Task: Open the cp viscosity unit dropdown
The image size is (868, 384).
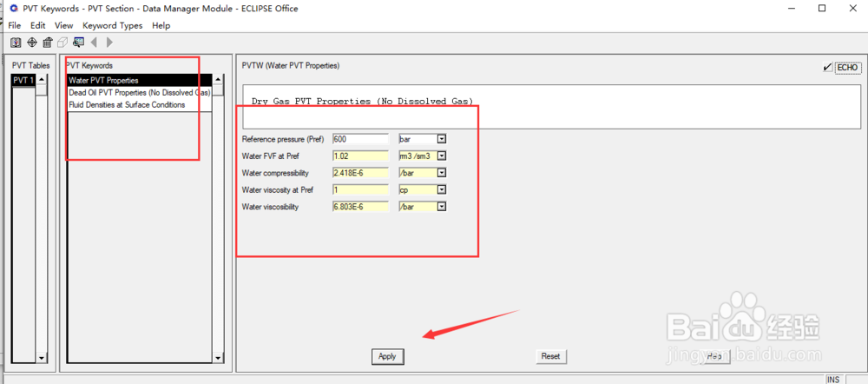Action: [x=442, y=189]
